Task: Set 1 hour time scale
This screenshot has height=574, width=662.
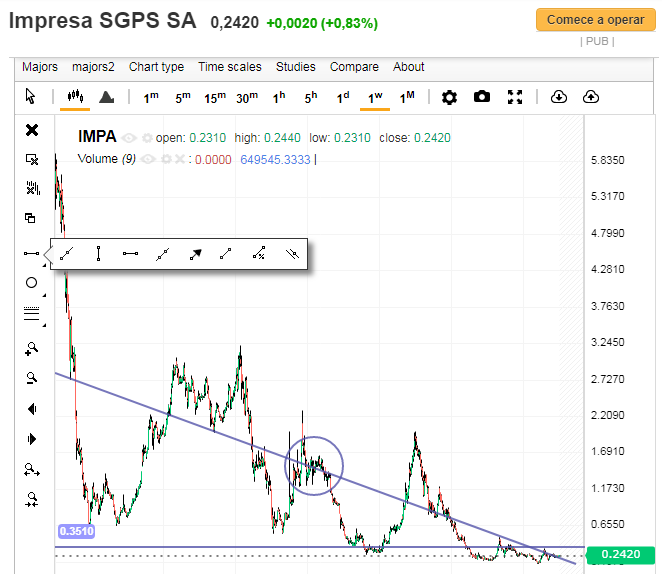Action: pyautogui.click(x=279, y=97)
